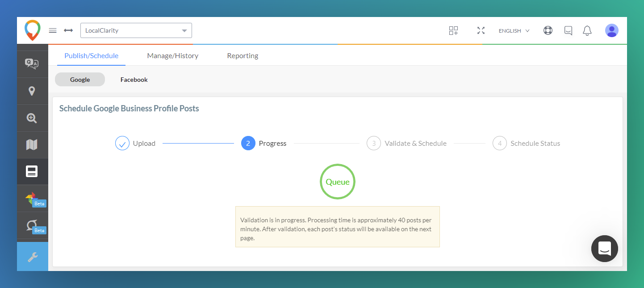Open the magnifier search sidebar icon
The height and width of the screenshot is (288, 644).
(32, 118)
